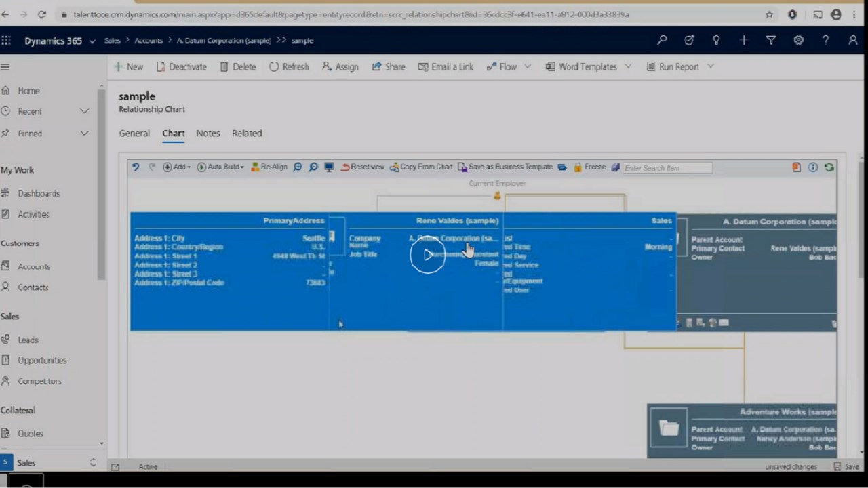Image resolution: width=868 pixels, height=488 pixels.
Task: Click the New command button
Action: tap(128, 67)
